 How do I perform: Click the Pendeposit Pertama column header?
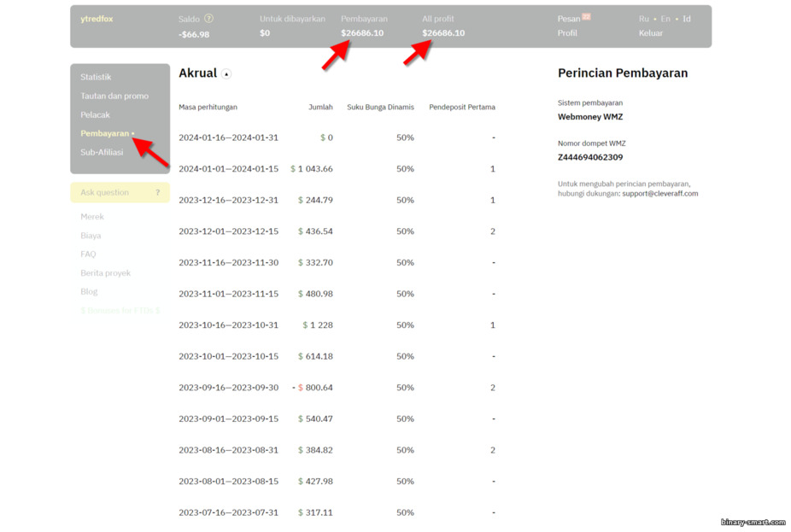tap(462, 107)
